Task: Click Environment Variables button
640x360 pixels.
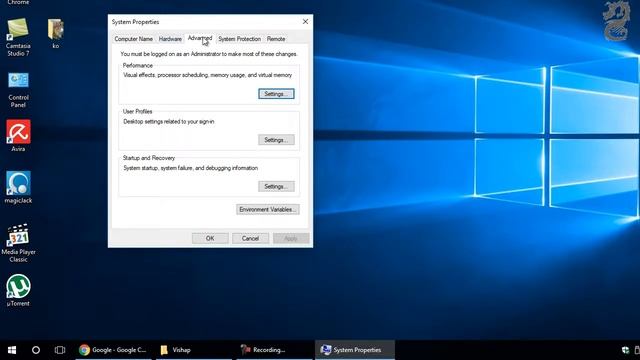Action: click(268, 209)
